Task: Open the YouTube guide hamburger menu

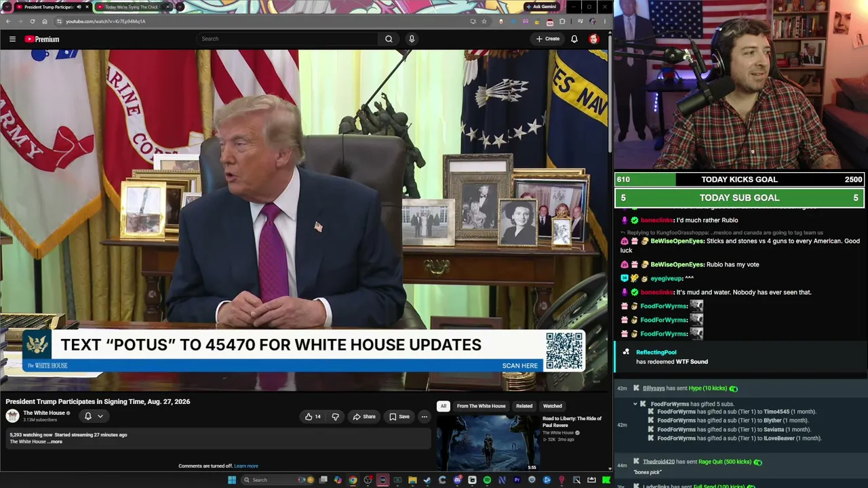Action: click(12, 39)
